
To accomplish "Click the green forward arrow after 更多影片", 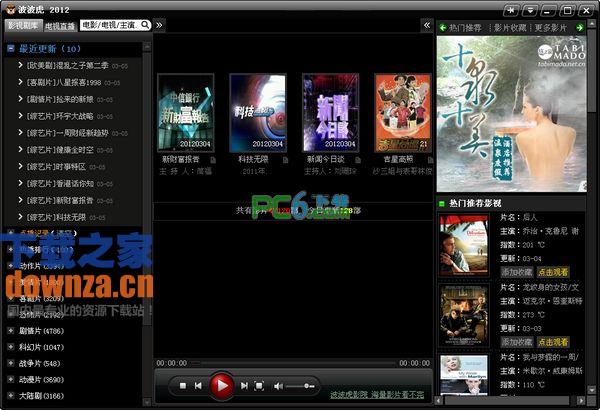I will pos(580,28).
